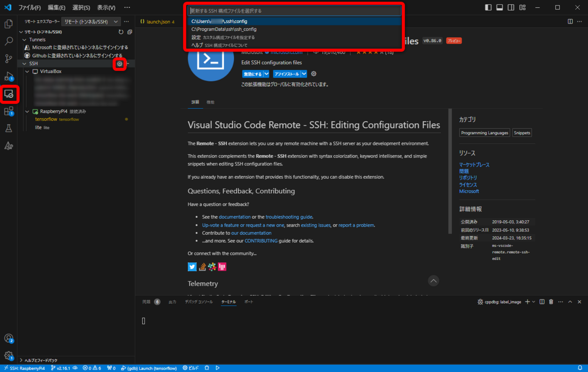The image size is (588, 372).
Task: Split the terminal panel
Action: [x=542, y=302]
